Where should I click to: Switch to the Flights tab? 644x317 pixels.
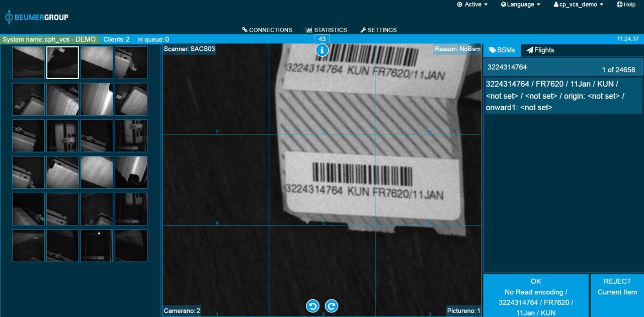click(540, 50)
